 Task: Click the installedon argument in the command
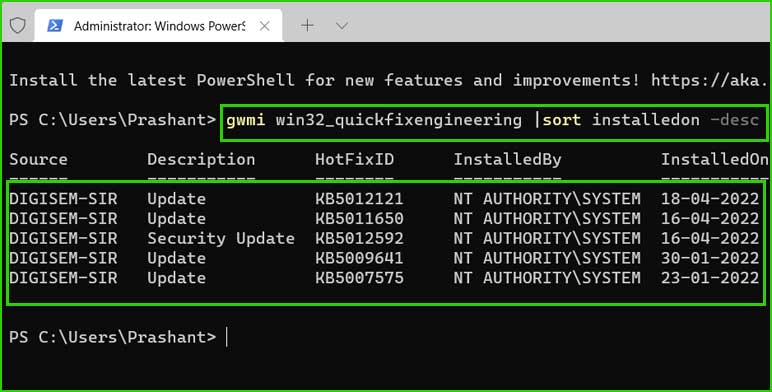coord(645,120)
